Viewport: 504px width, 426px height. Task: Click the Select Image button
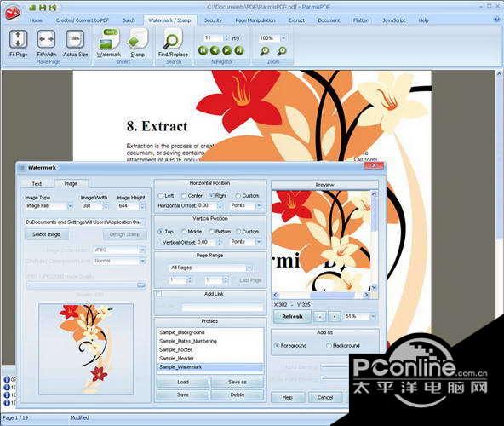tap(47, 234)
